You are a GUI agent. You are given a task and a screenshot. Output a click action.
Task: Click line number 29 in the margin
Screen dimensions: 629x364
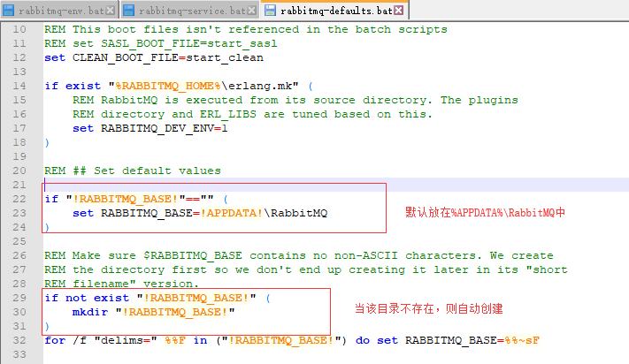pyautogui.click(x=19, y=298)
